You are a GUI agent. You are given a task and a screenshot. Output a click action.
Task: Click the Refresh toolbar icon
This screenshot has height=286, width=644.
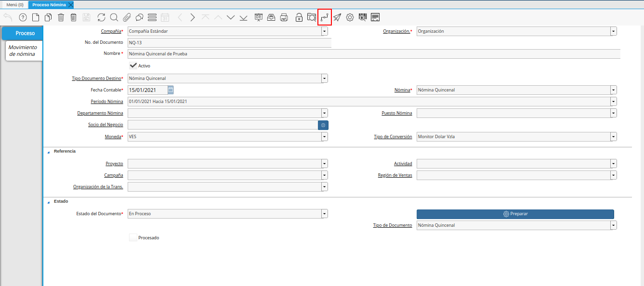pyautogui.click(x=101, y=18)
